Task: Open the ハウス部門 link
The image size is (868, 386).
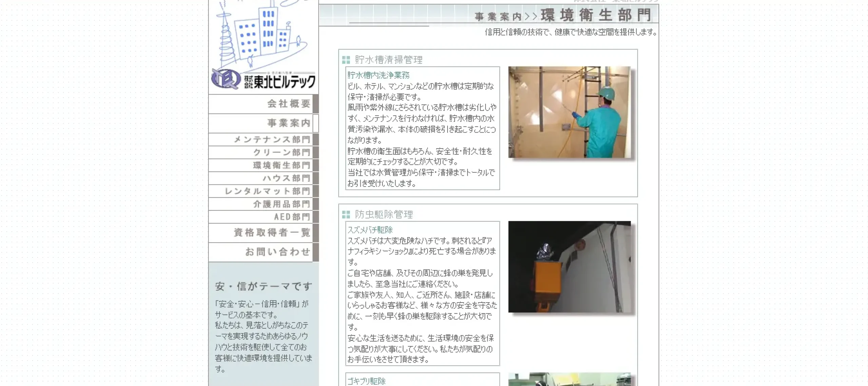Action: point(263,178)
